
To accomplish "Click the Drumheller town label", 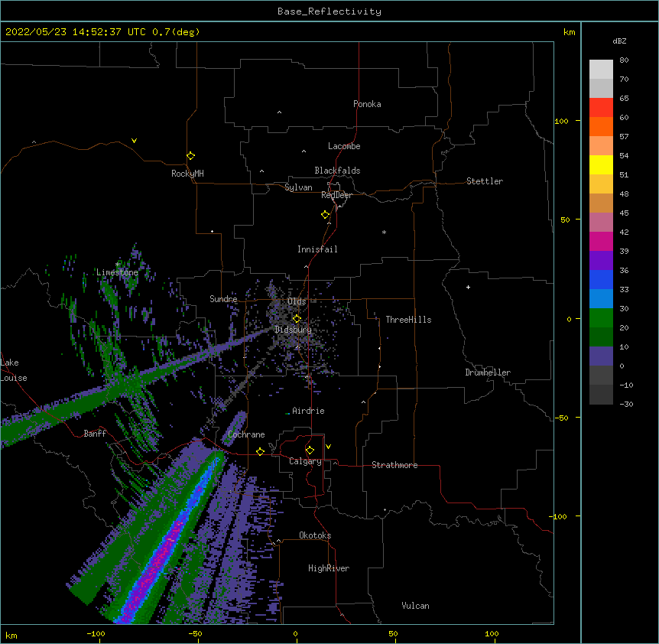I will [x=488, y=372].
